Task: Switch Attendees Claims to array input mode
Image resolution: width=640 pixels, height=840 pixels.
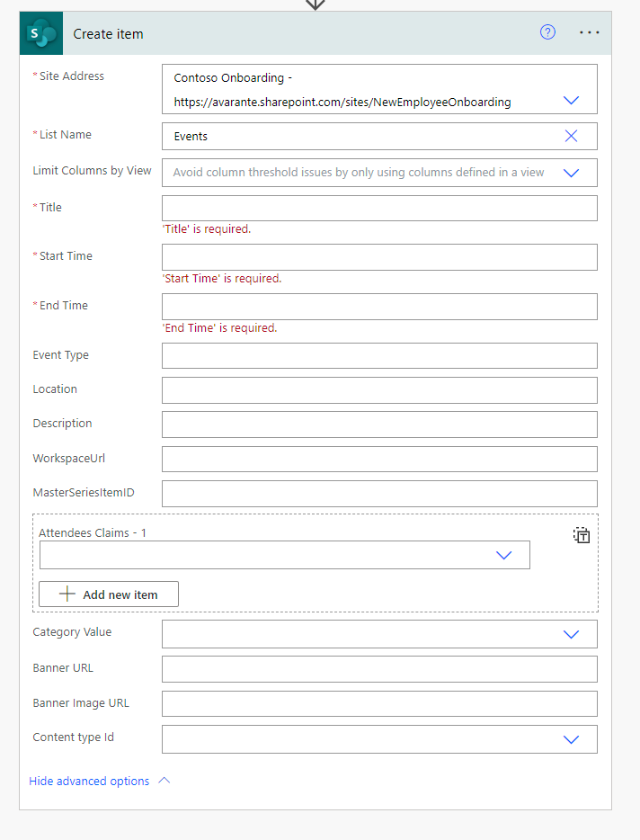Action: (582, 535)
